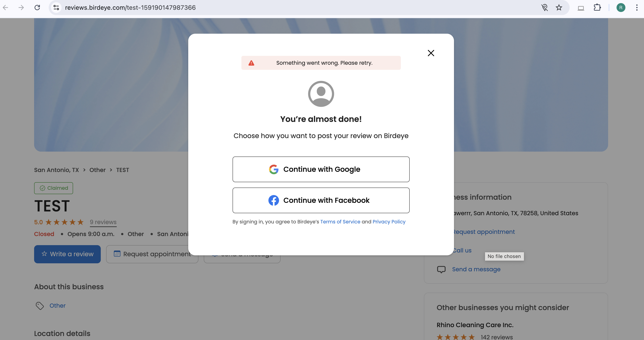Click the Send a message link
Viewport: 644px width, 340px height.
tap(476, 269)
